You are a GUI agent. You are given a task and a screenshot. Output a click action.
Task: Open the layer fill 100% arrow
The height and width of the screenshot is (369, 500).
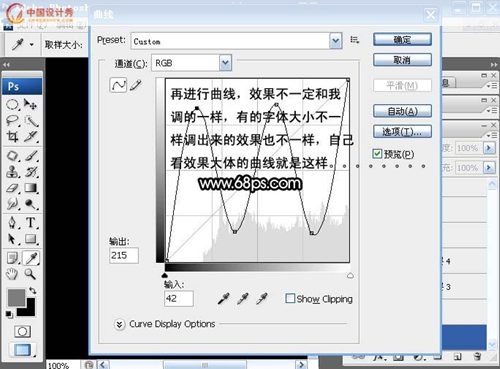489,167
